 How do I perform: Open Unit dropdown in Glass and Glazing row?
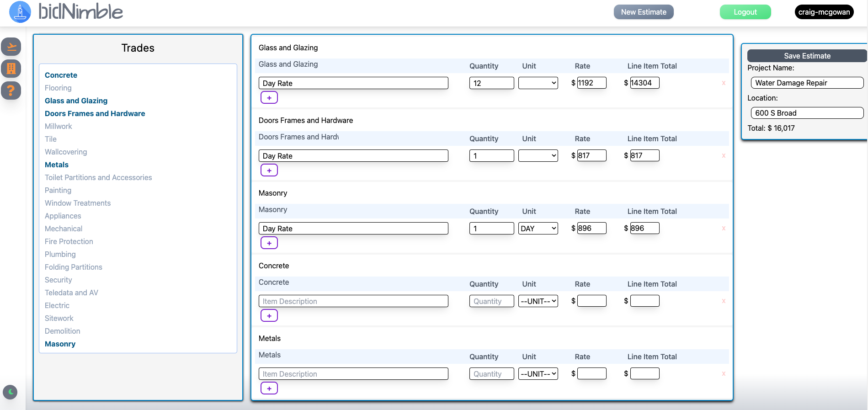(538, 83)
